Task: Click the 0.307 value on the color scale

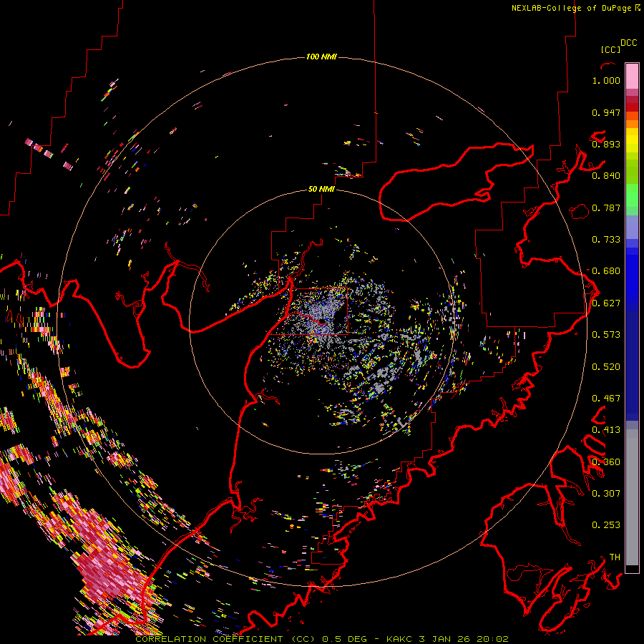Action: pos(606,493)
